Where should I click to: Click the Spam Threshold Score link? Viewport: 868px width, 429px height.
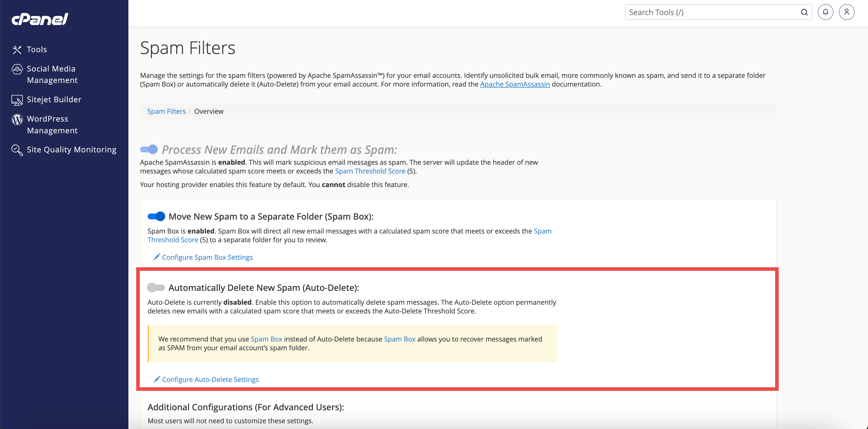point(370,171)
